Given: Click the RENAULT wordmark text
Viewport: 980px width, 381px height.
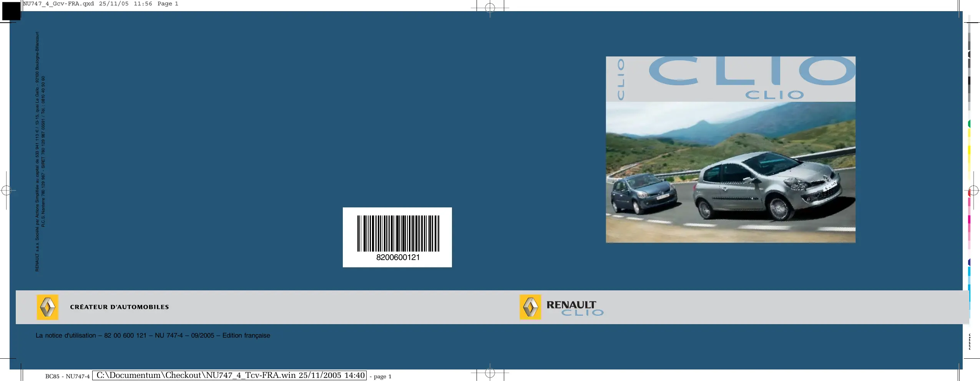Looking at the screenshot, I should pyautogui.click(x=571, y=305).
